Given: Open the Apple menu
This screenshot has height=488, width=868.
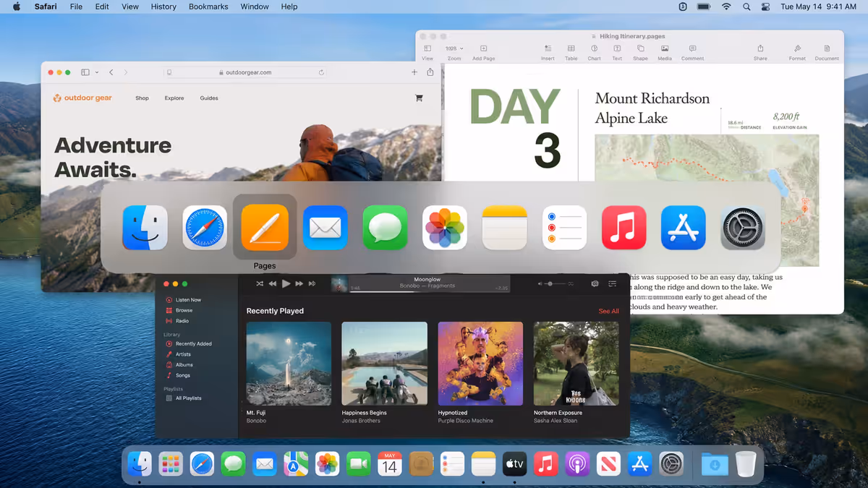Looking at the screenshot, I should 17,7.
